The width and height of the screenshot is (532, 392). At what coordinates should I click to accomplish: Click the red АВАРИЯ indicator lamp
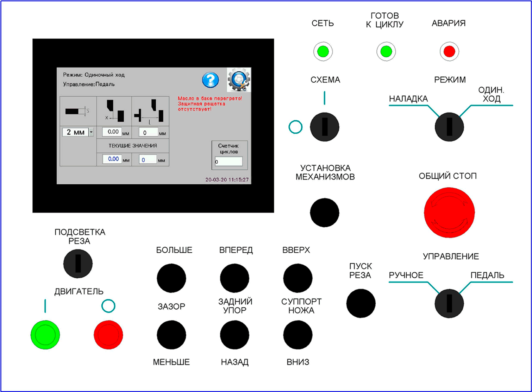point(449,51)
